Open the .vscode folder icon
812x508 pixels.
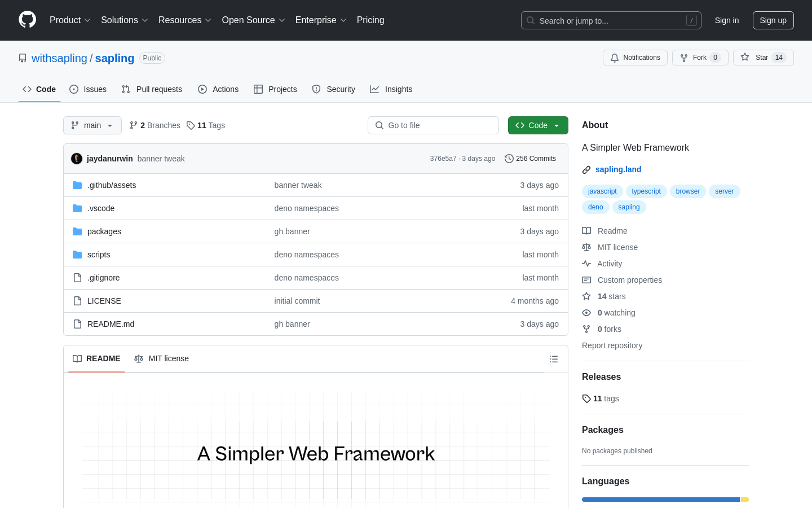[77, 208]
